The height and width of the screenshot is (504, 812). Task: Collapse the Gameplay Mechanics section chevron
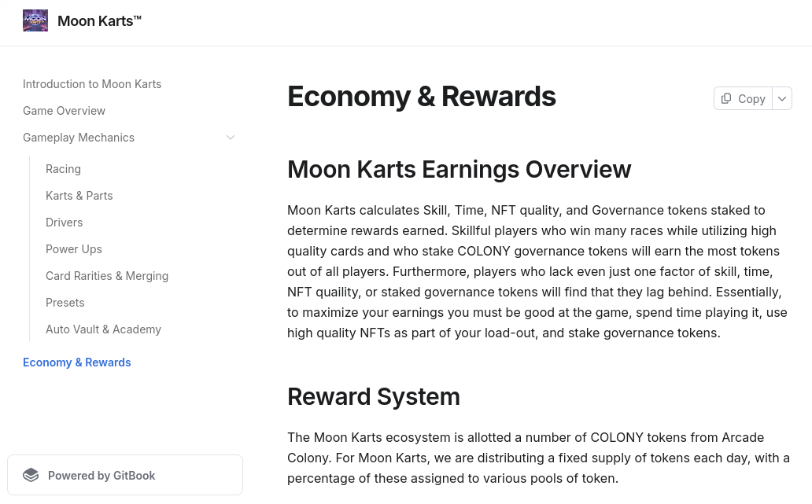coord(231,138)
